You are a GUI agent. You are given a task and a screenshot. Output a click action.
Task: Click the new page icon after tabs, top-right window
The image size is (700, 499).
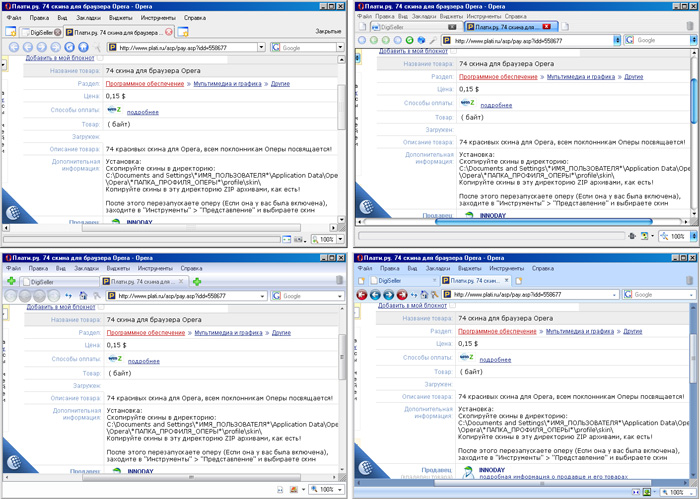click(565, 27)
